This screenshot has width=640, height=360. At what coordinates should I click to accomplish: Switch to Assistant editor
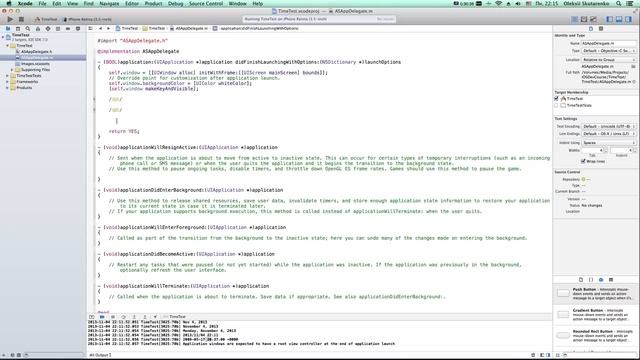584,19
